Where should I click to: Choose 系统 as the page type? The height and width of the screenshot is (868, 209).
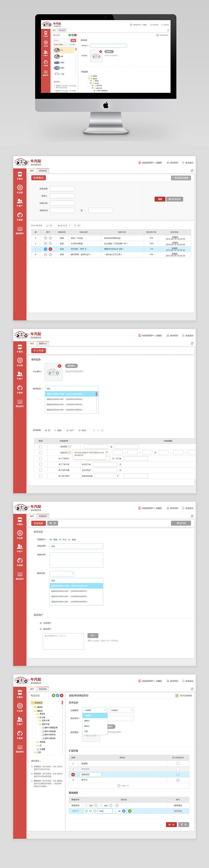point(72,539)
